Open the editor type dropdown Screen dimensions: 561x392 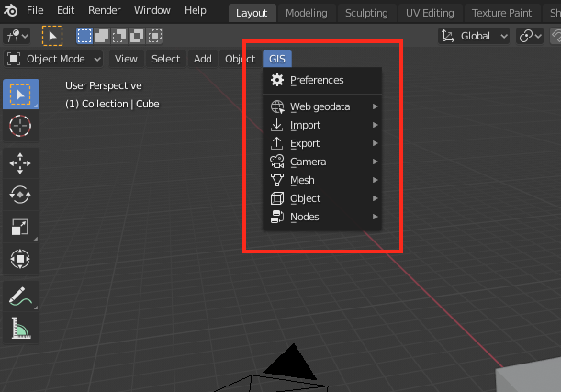pos(17,36)
